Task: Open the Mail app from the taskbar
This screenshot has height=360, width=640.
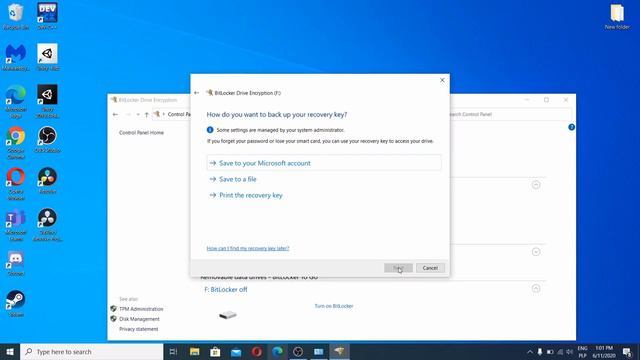Action: point(236,351)
